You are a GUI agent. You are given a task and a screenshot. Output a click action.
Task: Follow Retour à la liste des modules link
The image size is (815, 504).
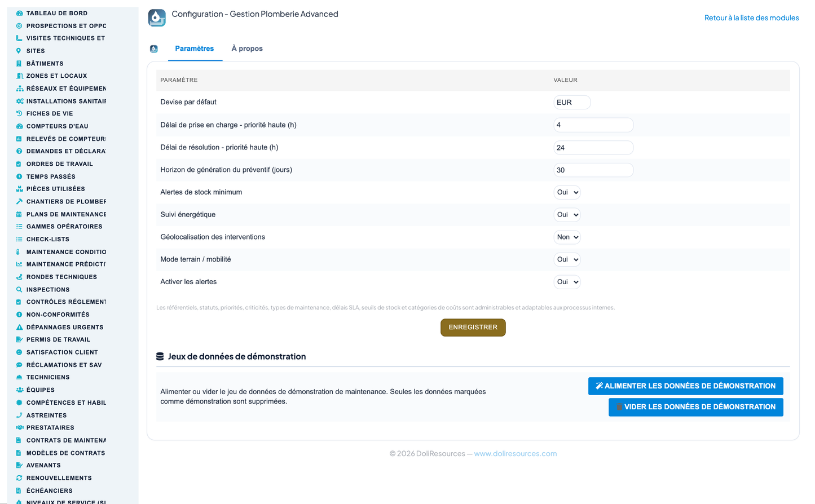pyautogui.click(x=751, y=18)
